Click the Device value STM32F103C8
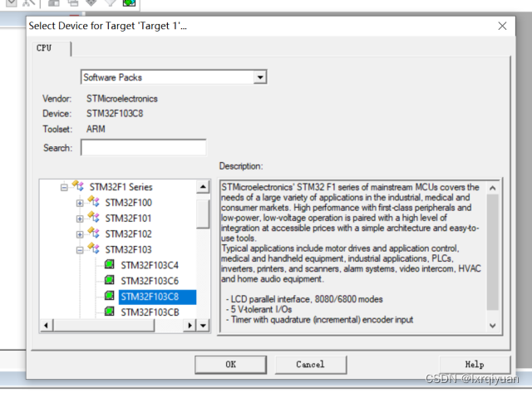The height and width of the screenshot is (393, 532). tap(115, 113)
